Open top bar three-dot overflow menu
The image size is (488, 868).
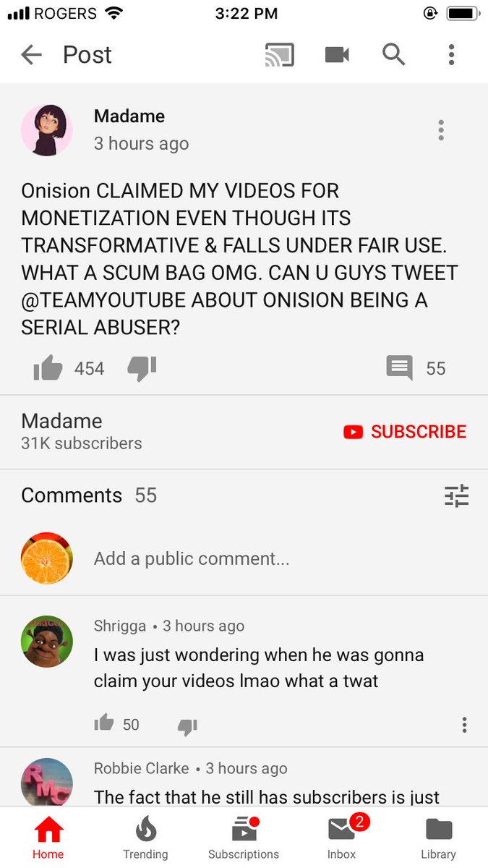[451, 55]
